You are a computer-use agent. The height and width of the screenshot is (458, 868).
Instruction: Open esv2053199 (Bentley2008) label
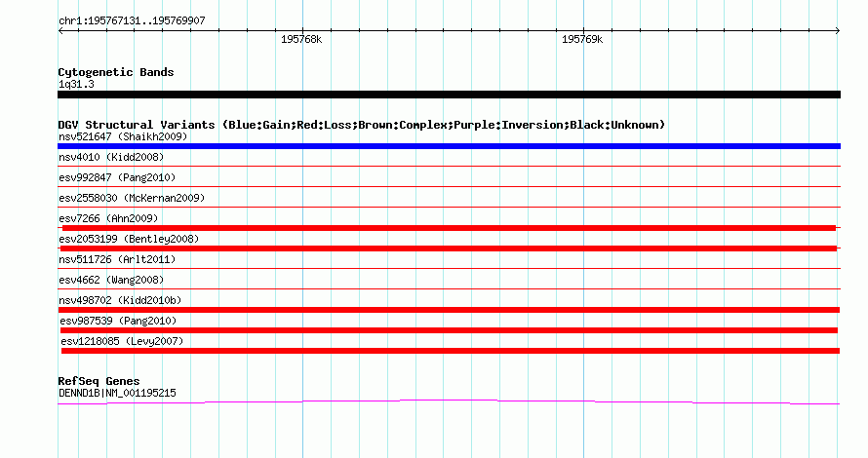[x=129, y=239]
